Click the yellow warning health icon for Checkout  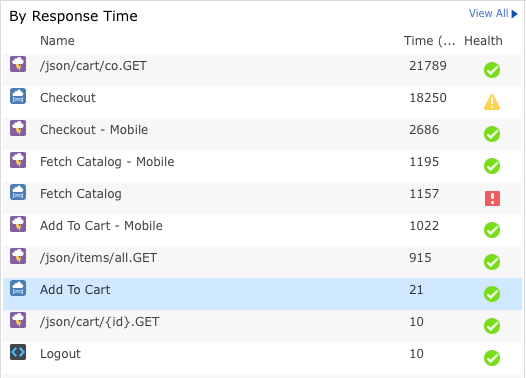[492, 102]
